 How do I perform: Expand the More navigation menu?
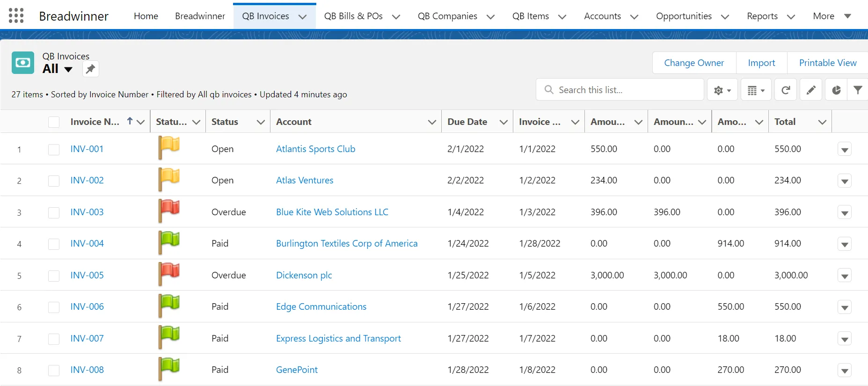coord(832,16)
